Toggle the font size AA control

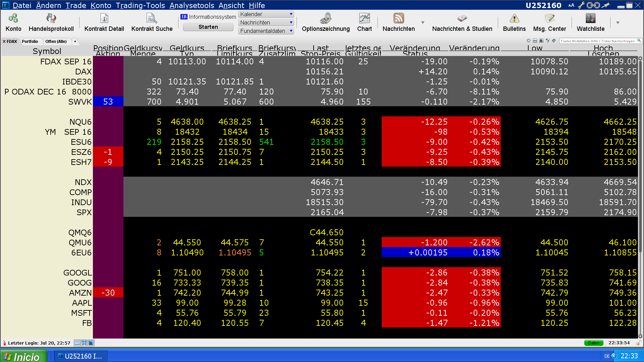(x=571, y=5)
